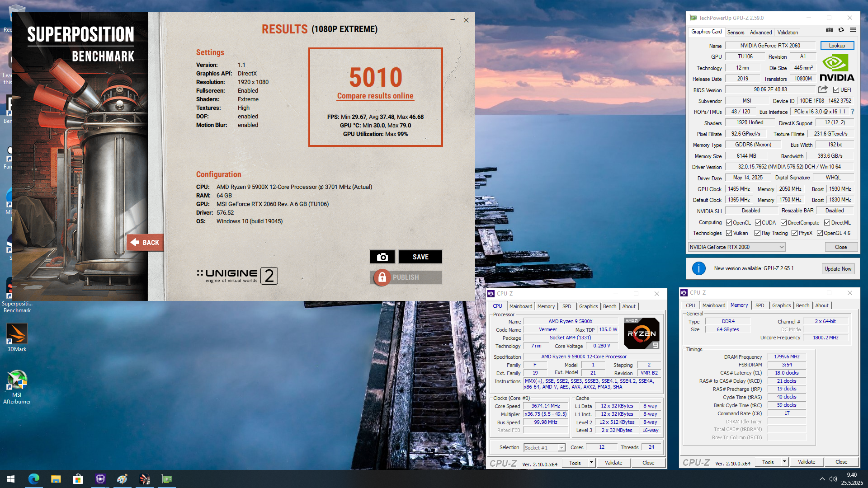Click the blue info icon in the GPU-Z update notice

click(698, 268)
